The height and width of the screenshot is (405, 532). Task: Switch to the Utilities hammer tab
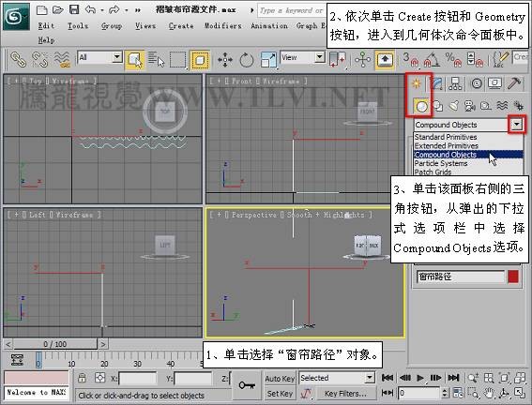[515, 83]
